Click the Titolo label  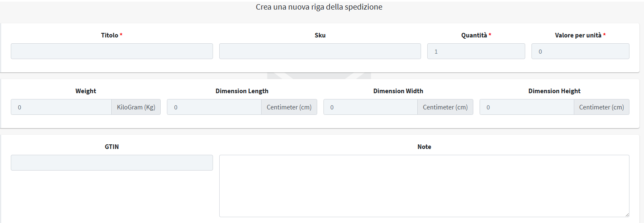[110, 35]
